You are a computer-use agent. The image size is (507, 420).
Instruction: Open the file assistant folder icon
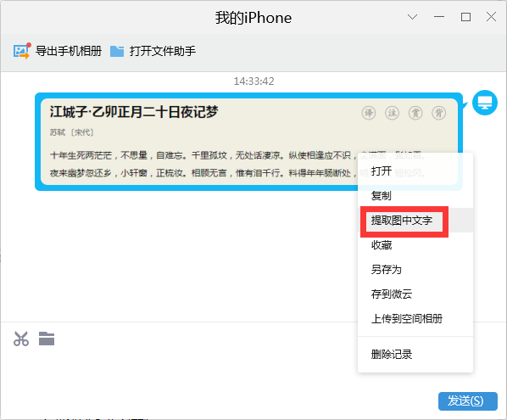pos(117,51)
